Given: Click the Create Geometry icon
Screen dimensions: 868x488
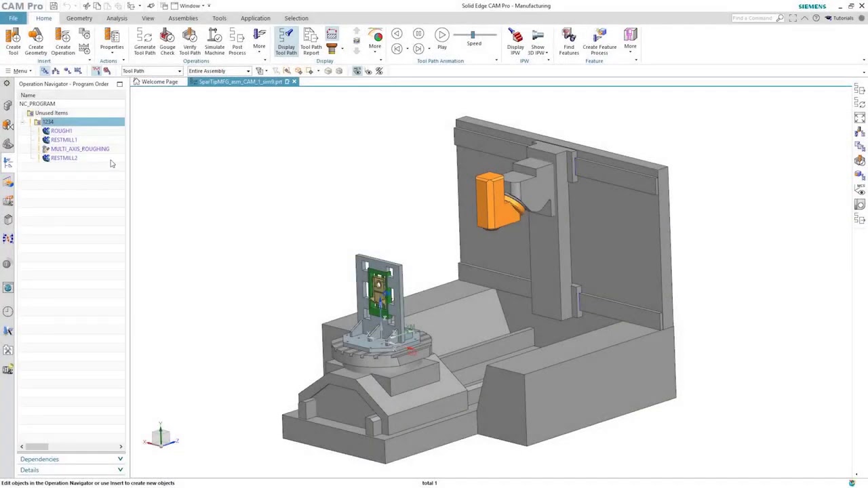Looking at the screenshot, I should coord(36,41).
